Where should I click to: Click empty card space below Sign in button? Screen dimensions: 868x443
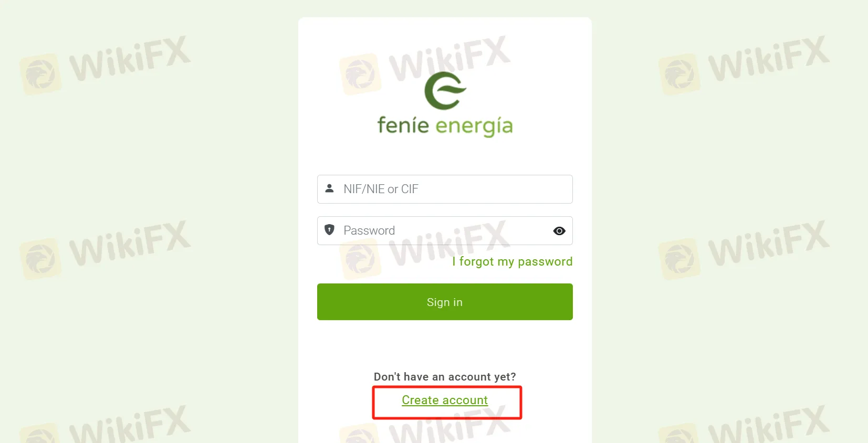[x=445, y=344]
